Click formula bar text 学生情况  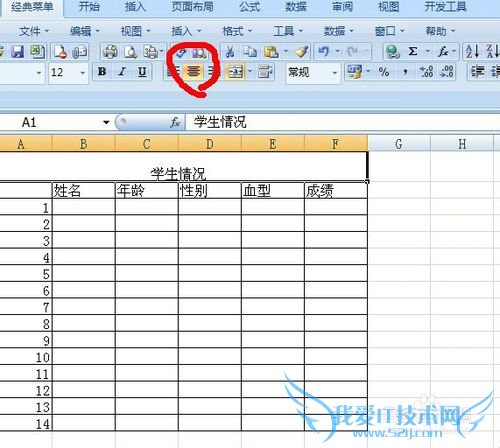220,122
